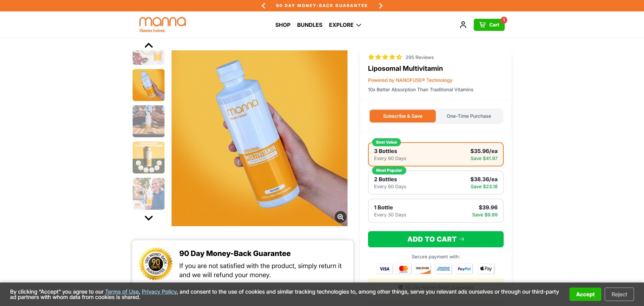Expand the Explore dropdown menu

[345, 25]
